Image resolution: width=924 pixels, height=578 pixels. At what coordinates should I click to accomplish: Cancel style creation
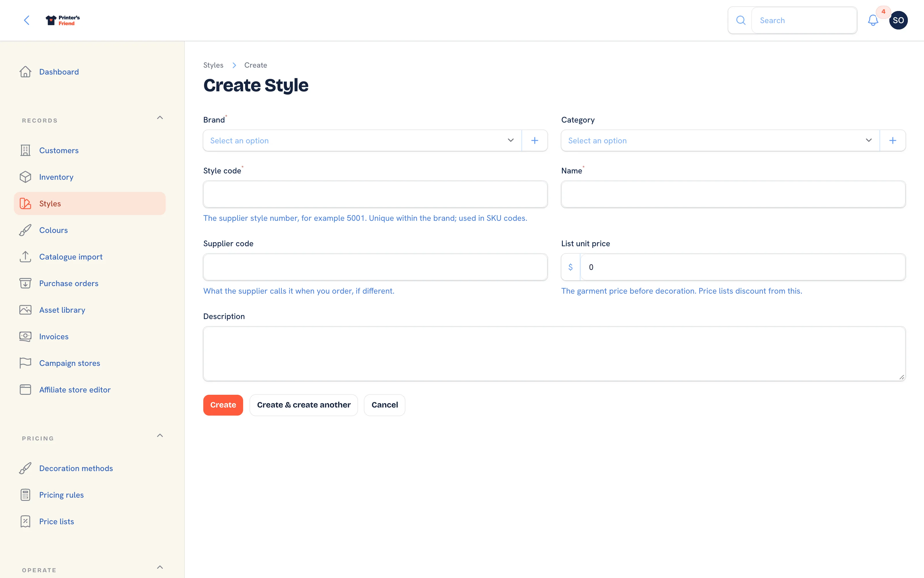pos(385,405)
